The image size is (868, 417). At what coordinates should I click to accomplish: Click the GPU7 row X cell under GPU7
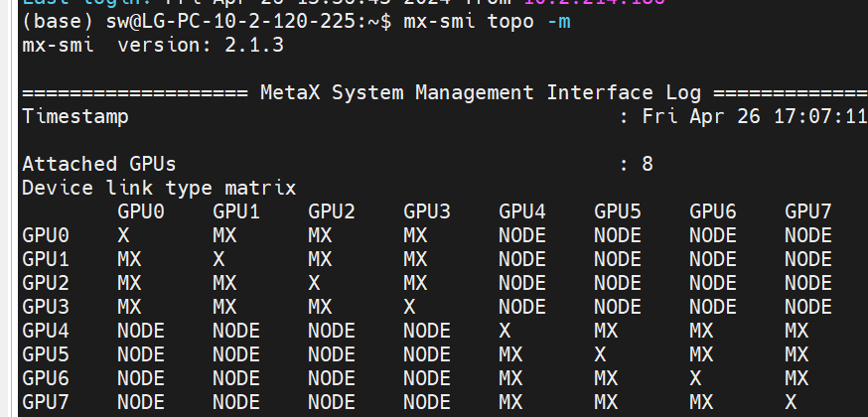pyautogui.click(x=792, y=402)
